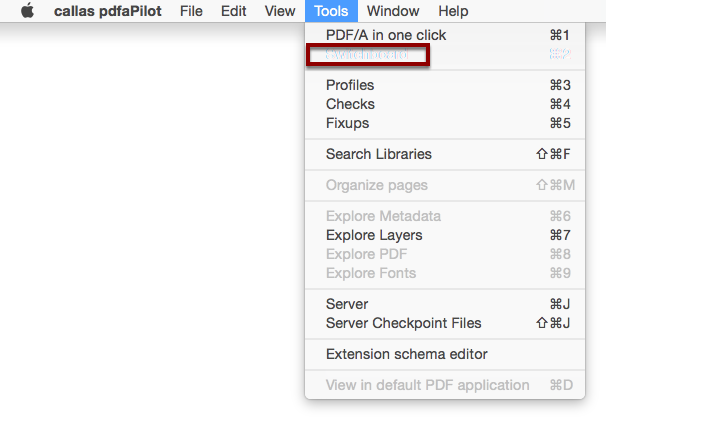
Task: Open the Window menu
Action: [393, 11]
